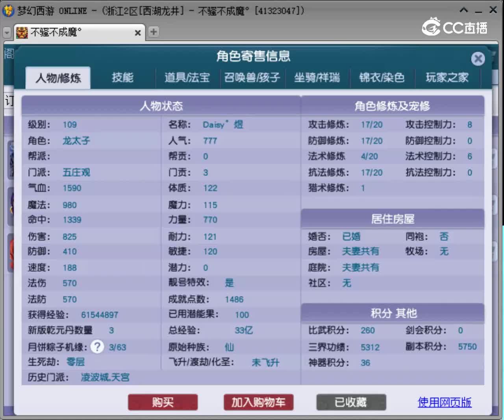Screen dimensions: 504x420
Task: Click the level value 109
Action: (70, 125)
